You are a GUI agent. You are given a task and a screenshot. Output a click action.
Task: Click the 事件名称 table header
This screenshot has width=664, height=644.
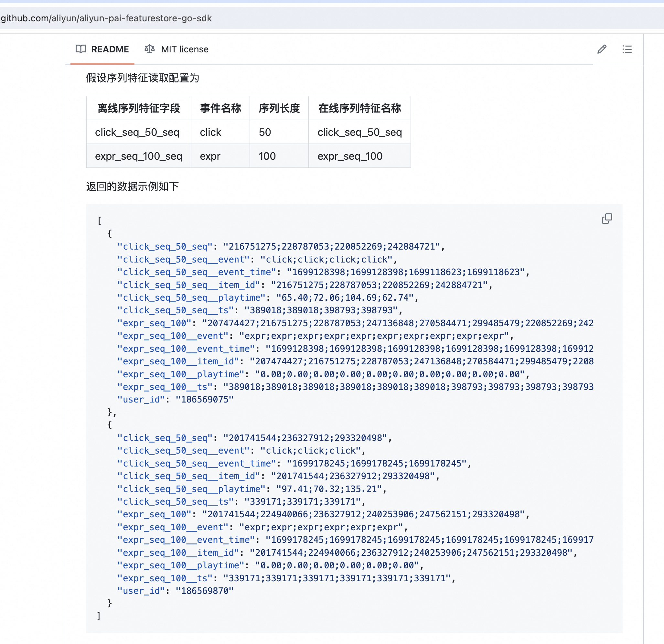point(220,108)
